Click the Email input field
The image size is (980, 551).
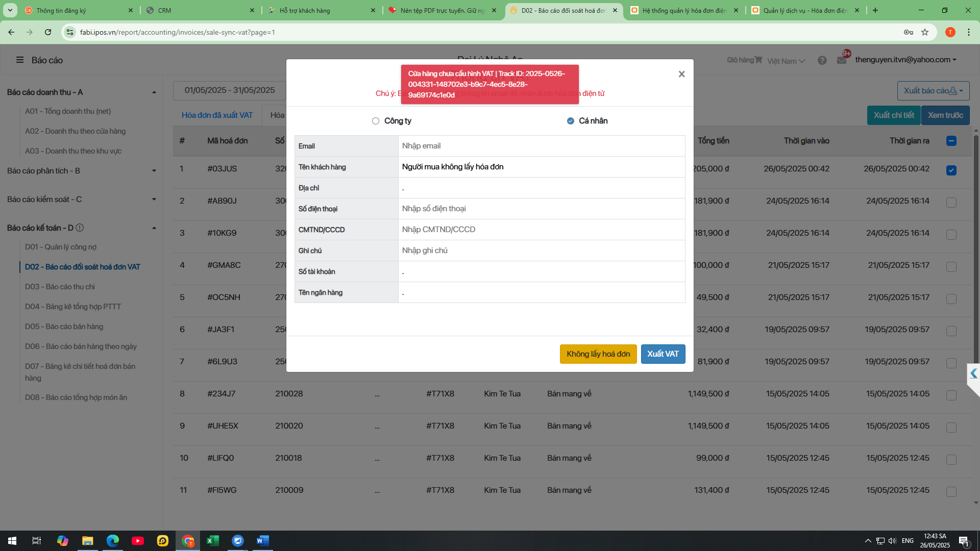(541, 146)
